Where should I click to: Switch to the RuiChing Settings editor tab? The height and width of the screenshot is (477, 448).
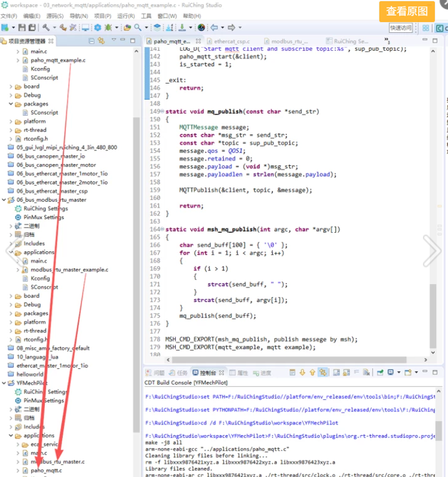click(x=348, y=41)
